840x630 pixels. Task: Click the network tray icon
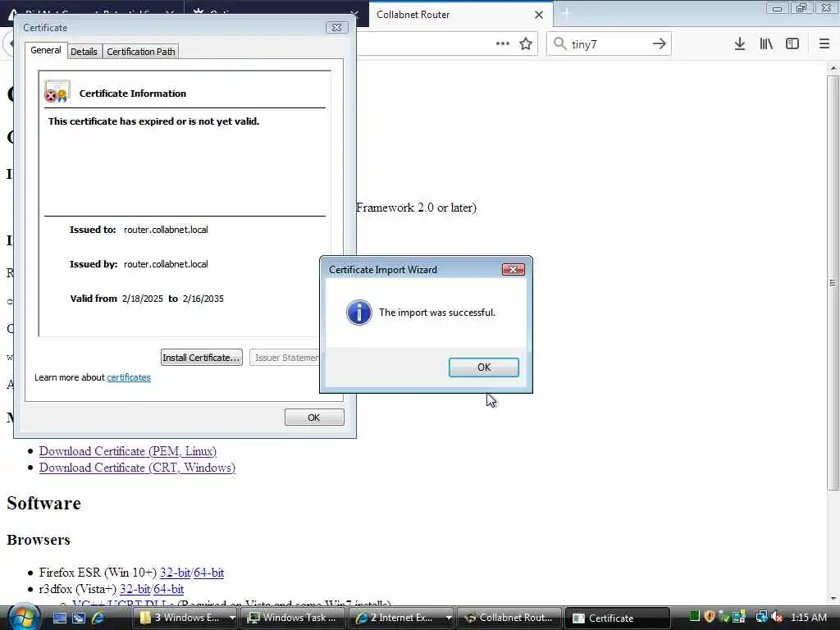(761, 617)
